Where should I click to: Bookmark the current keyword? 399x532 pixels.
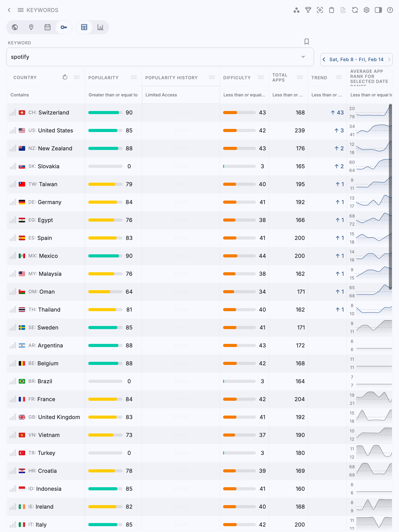306,42
